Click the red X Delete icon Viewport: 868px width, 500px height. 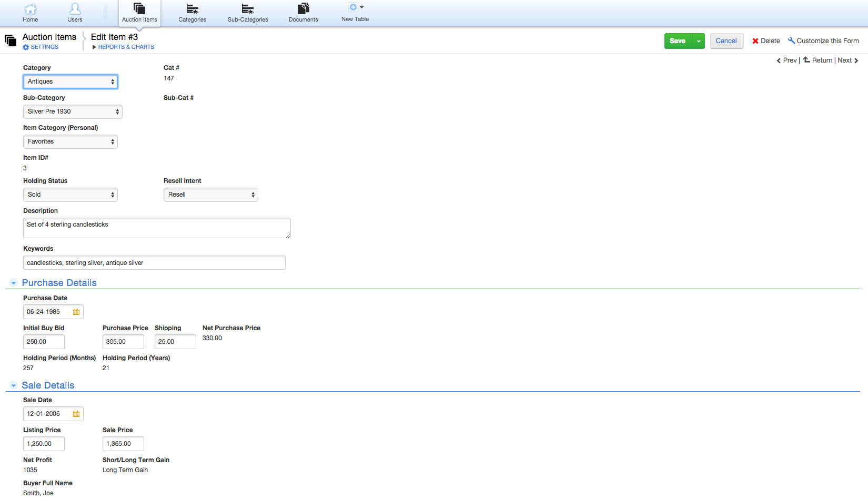[x=755, y=41]
